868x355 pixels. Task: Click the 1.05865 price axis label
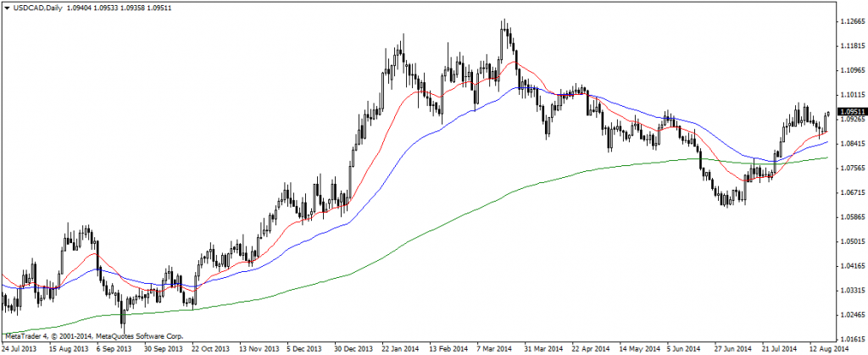pyautogui.click(x=850, y=217)
